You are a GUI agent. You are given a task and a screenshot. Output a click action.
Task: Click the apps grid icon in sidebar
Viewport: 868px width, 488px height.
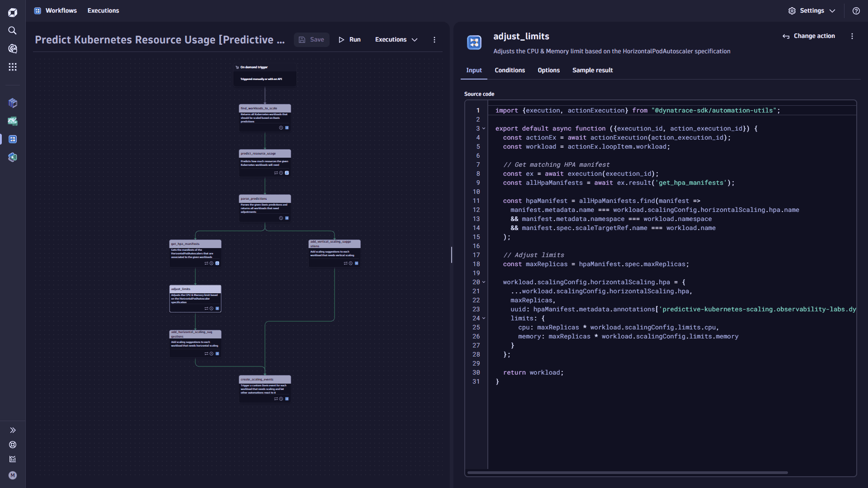tap(13, 67)
